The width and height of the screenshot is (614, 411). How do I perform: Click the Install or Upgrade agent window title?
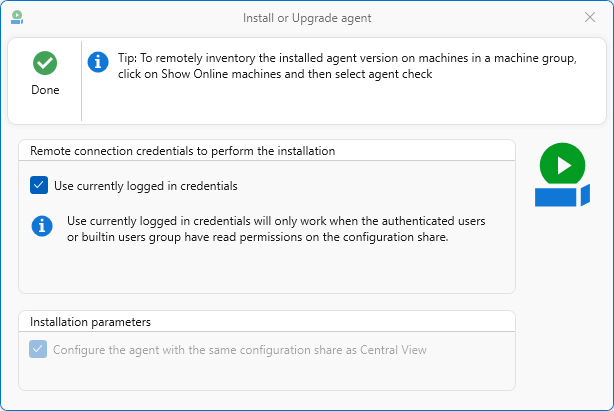pos(307,18)
